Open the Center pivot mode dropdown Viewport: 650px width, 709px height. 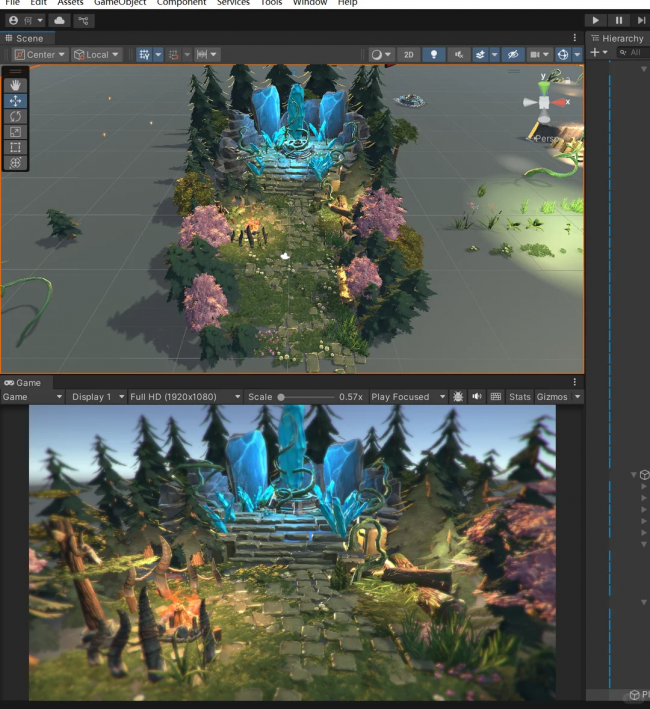tap(40, 54)
